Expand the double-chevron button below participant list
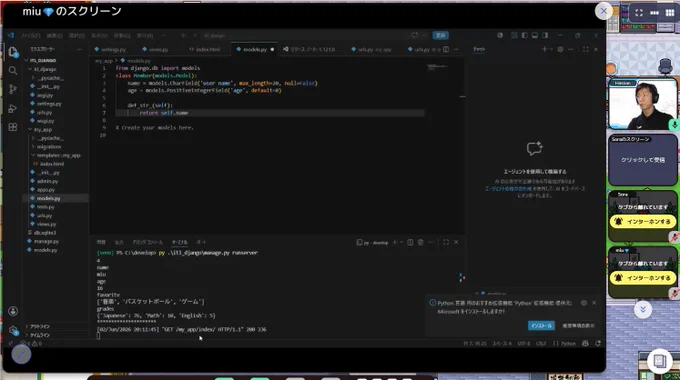Viewport: 680px width, 380px height. (643, 309)
